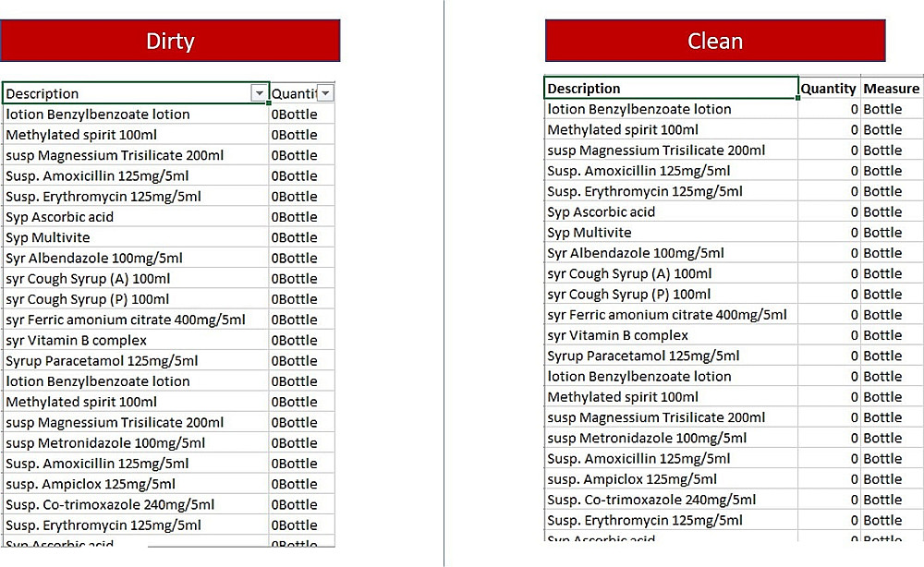The width and height of the screenshot is (924, 567).
Task: Select susp. Ampiclox 125mg/5ml in Clean table
Action: [x=670, y=479]
